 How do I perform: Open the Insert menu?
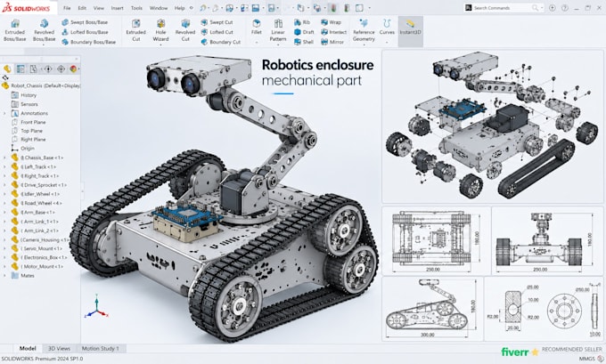point(117,8)
